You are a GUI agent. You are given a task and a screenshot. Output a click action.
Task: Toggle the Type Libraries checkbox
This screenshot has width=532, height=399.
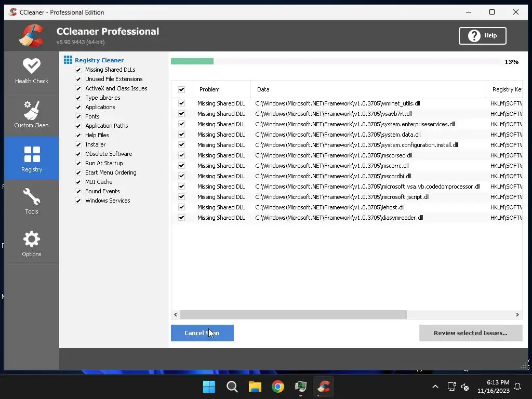pyautogui.click(x=78, y=98)
